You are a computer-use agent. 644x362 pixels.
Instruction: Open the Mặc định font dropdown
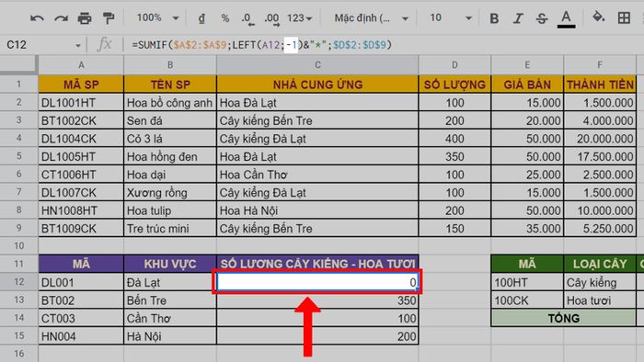pos(371,18)
